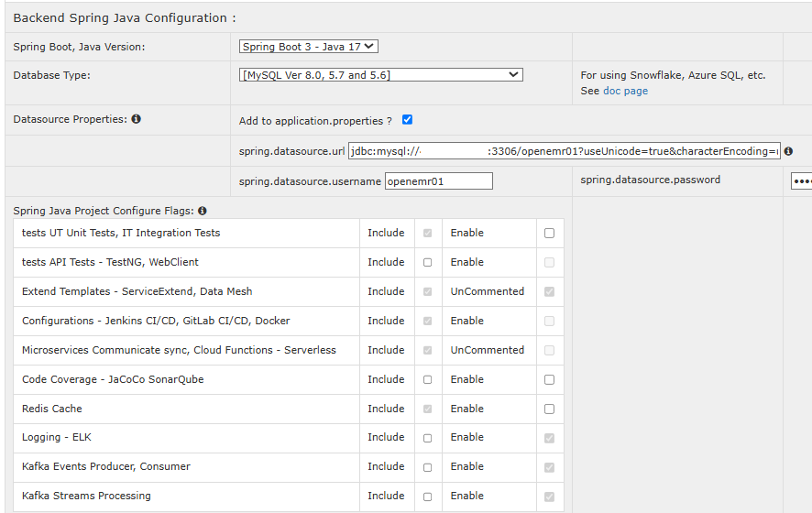Open the Database Type dropdown
The height and width of the screenshot is (513, 812).
[380, 75]
